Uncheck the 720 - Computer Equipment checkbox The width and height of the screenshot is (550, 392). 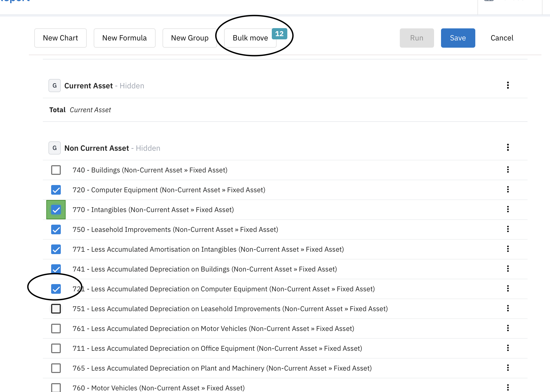[x=56, y=190]
